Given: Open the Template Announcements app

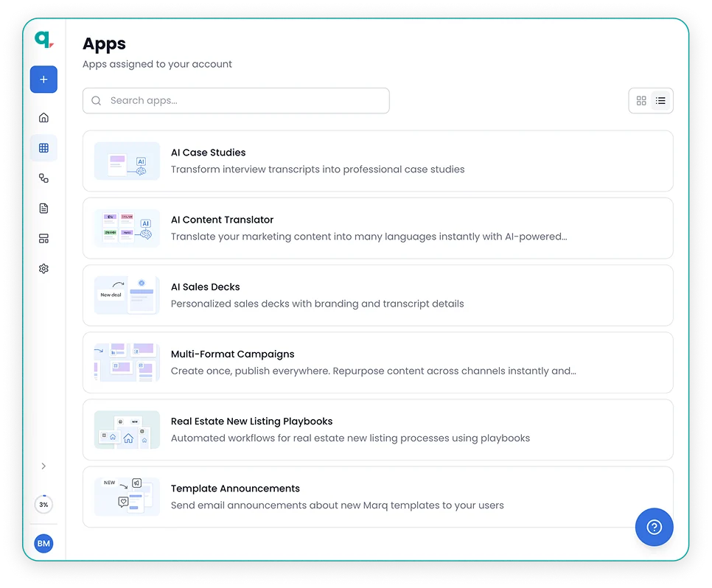Looking at the screenshot, I should (x=377, y=497).
